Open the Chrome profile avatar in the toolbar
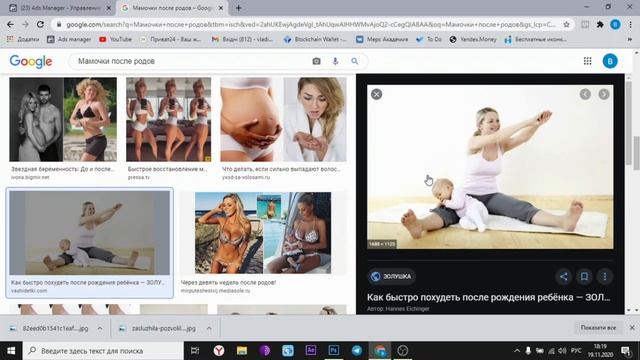The width and height of the screenshot is (640, 360). click(x=615, y=24)
